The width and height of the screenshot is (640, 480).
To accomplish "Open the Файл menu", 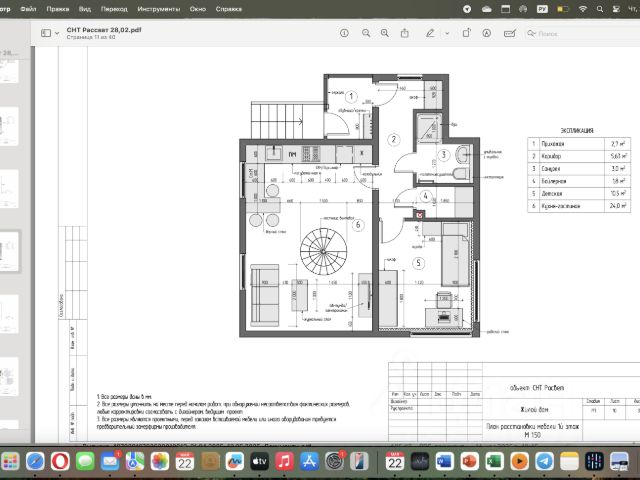I will pyautogui.click(x=28, y=9).
